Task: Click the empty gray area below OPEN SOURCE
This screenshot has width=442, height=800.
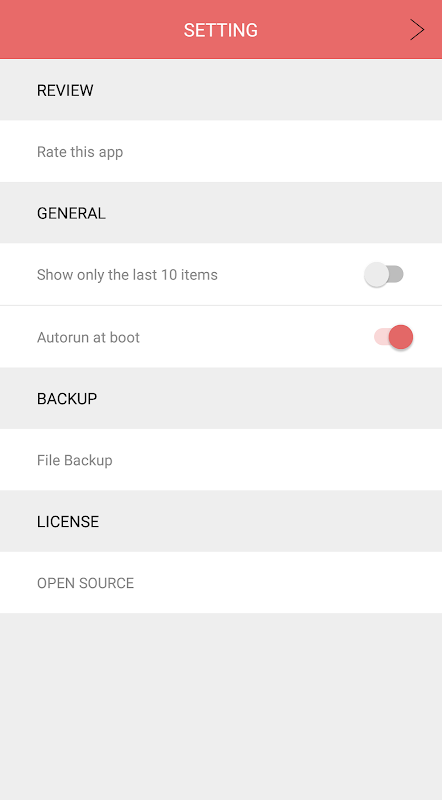Action: (221, 707)
